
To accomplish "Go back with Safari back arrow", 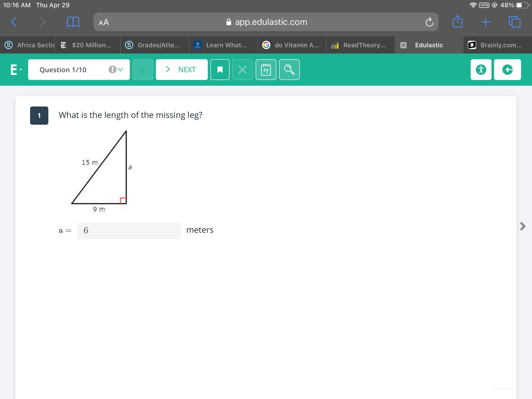I will coord(14,22).
